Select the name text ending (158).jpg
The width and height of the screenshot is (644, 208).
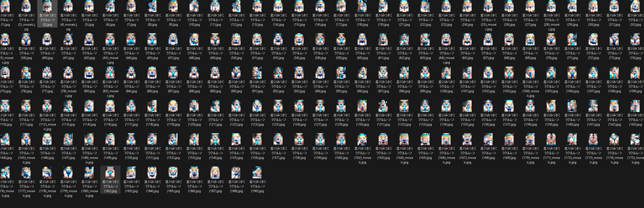tap(299, 153)
